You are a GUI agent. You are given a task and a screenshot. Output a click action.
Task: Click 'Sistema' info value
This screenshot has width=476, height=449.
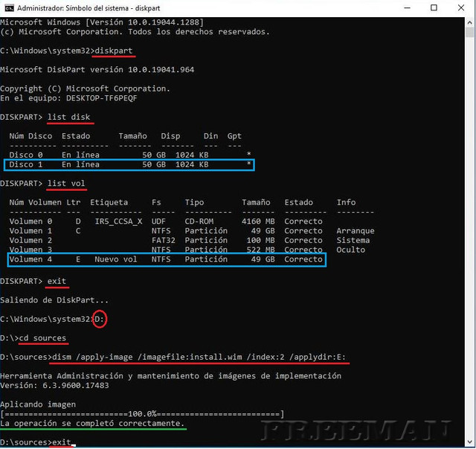click(x=353, y=240)
